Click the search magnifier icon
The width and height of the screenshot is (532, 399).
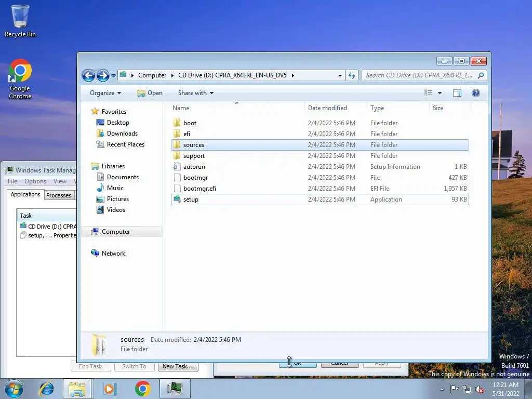click(x=481, y=75)
